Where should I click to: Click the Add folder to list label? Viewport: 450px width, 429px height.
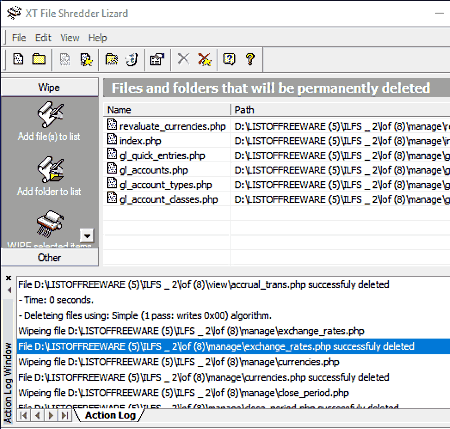[x=49, y=191]
